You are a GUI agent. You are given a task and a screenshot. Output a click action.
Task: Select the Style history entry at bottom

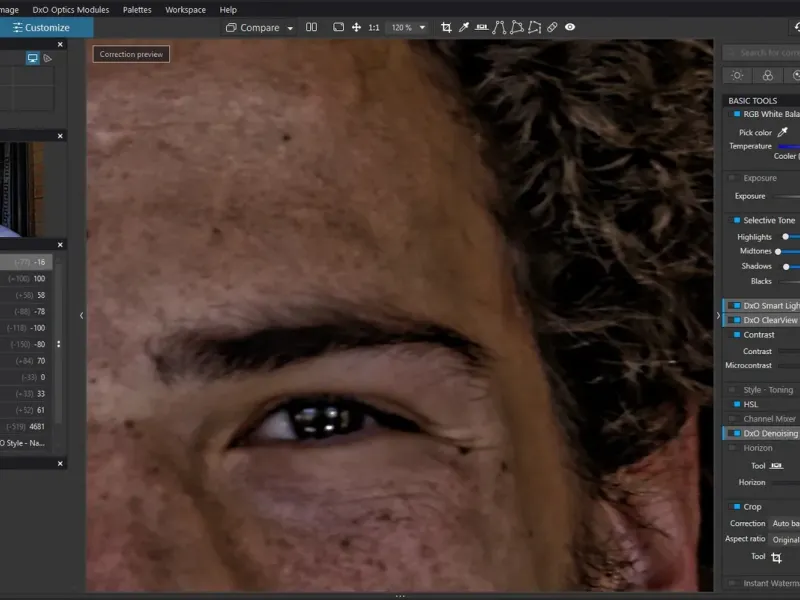click(x=26, y=443)
